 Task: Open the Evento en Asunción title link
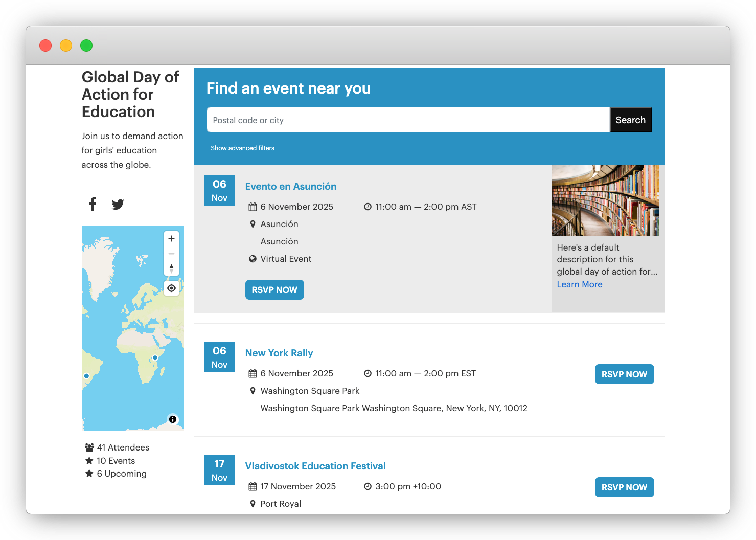pyautogui.click(x=290, y=187)
